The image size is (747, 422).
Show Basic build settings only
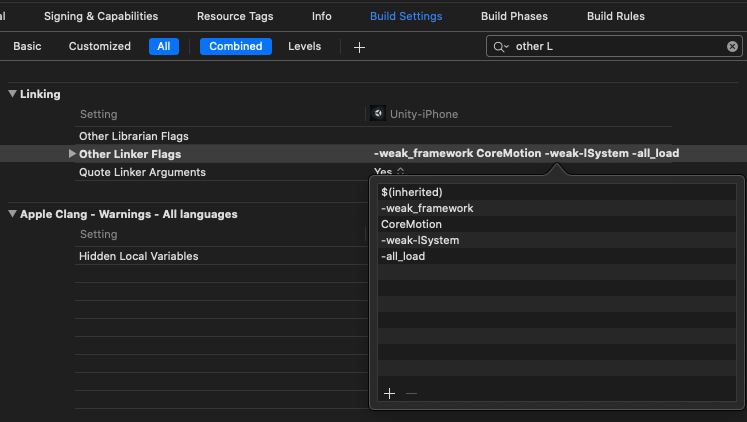coord(27,47)
